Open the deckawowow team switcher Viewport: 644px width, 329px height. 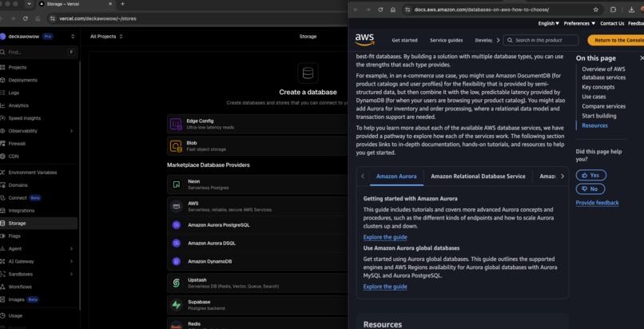point(73,37)
